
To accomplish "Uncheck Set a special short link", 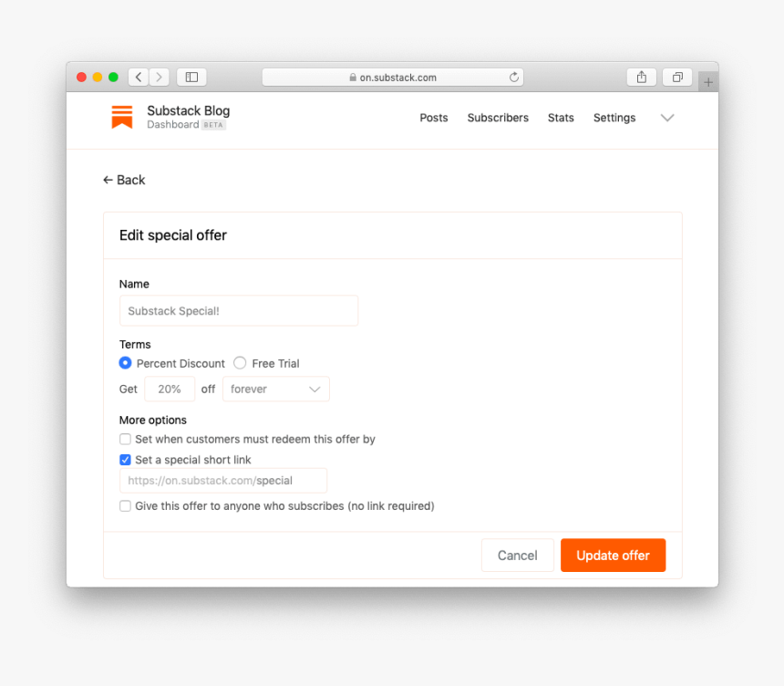I will coord(126,460).
